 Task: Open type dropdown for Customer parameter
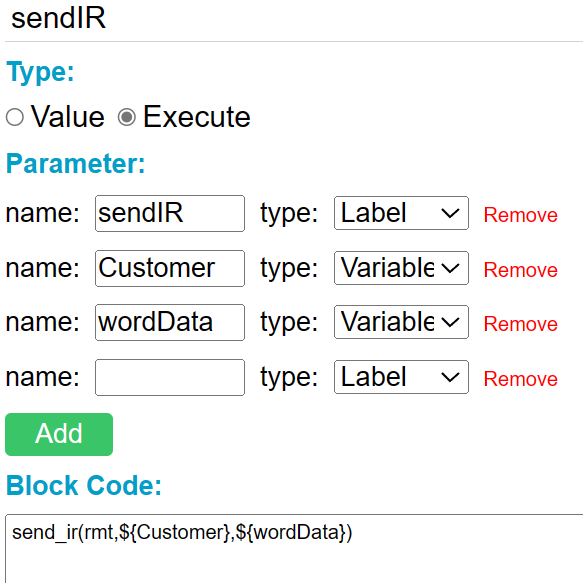pyautogui.click(x=401, y=268)
